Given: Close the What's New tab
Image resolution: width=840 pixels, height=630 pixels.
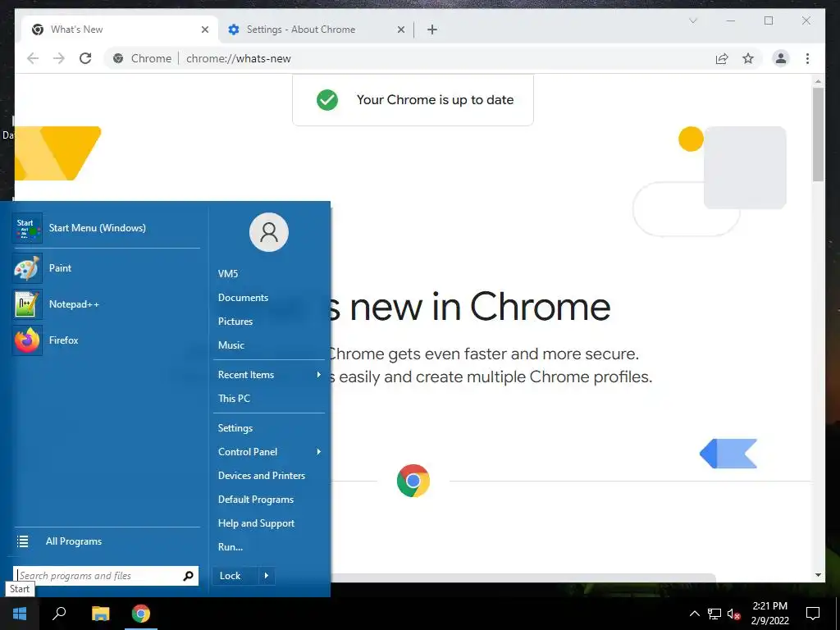Looking at the screenshot, I should [204, 30].
